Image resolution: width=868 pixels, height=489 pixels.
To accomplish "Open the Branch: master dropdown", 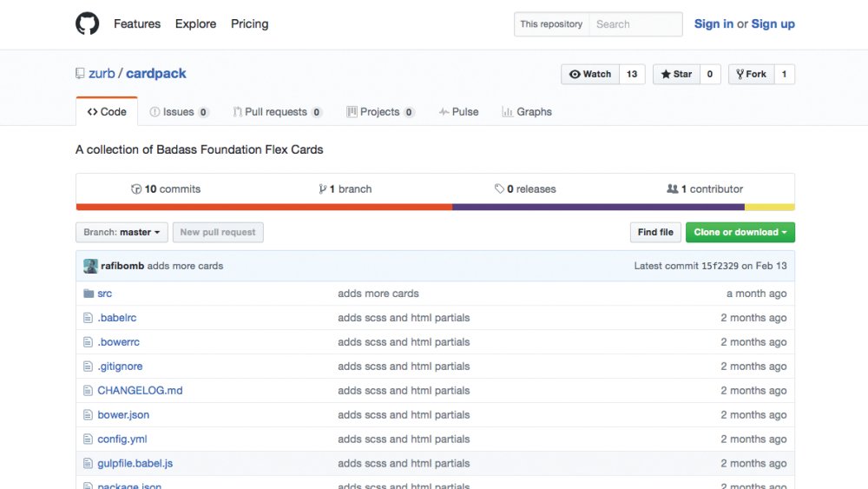I will pyautogui.click(x=122, y=232).
